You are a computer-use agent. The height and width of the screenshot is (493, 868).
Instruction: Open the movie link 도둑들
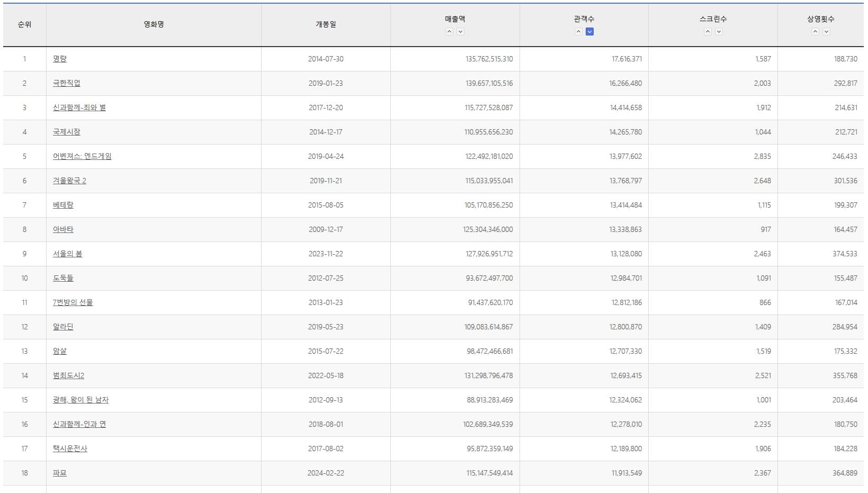(x=63, y=278)
